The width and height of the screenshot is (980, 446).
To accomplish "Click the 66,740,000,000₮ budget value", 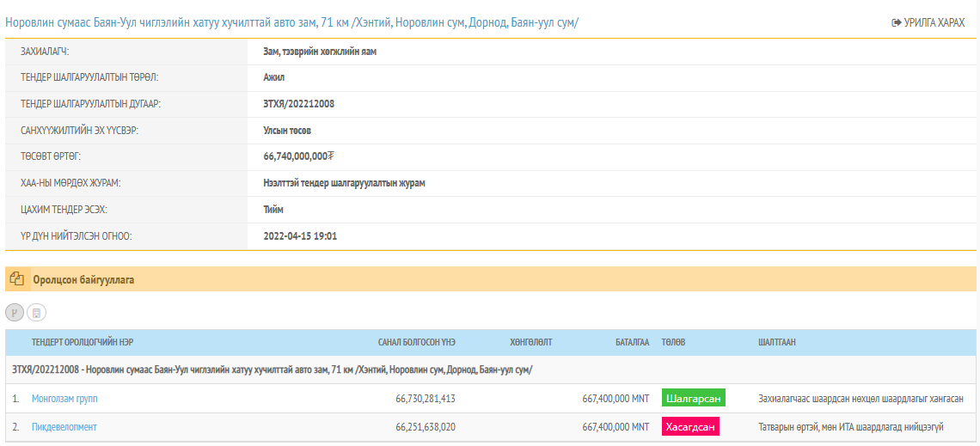I will click(x=298, y=156).
